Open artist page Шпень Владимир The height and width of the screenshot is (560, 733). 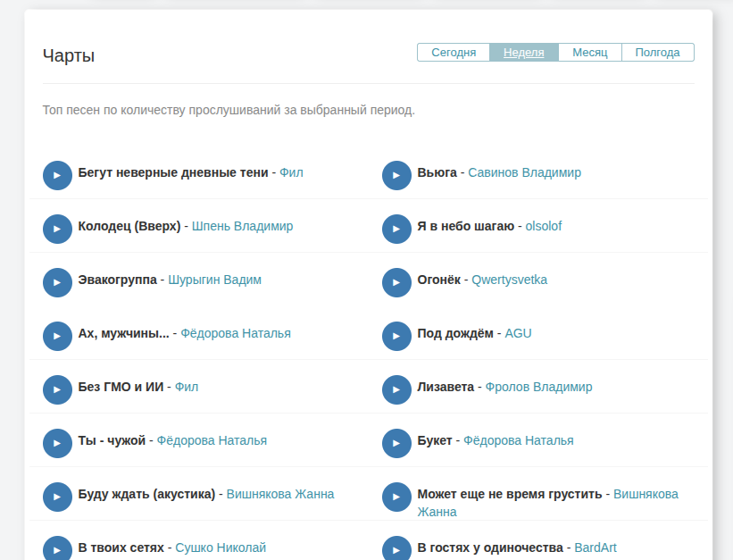(242, 226)
